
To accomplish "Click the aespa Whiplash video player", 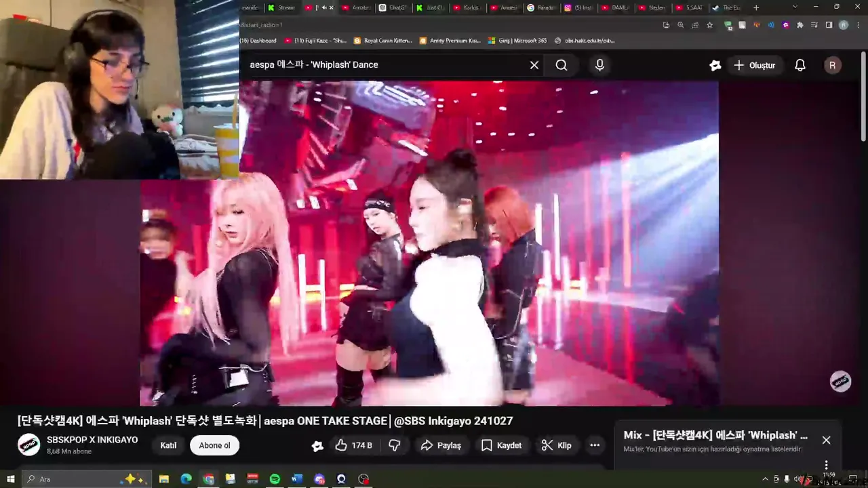I will click(429, 243).
